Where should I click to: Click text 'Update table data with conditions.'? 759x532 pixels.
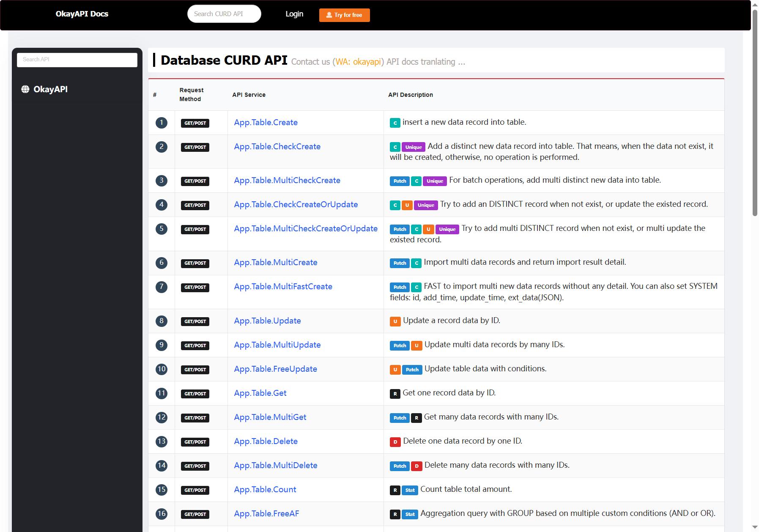485,369
